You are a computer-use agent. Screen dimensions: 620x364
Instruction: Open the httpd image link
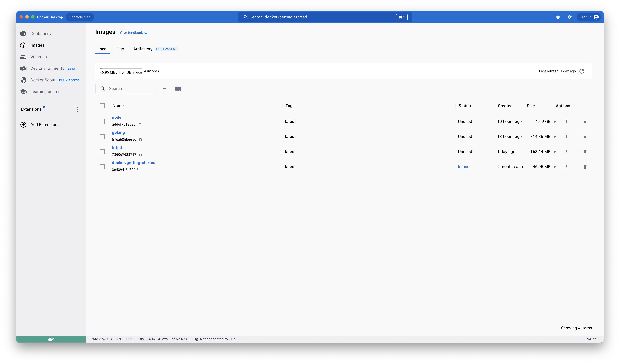117,148
